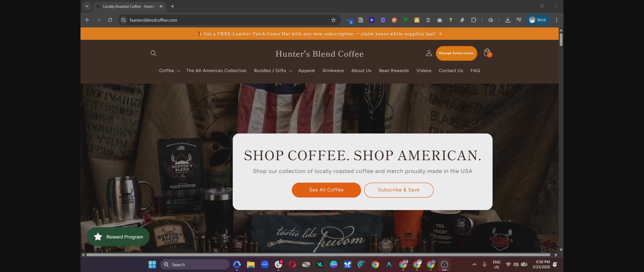This screenshot has width=644, height=272.
Task: Show hidden system tray icons chevron
Action: coord(474,264)
